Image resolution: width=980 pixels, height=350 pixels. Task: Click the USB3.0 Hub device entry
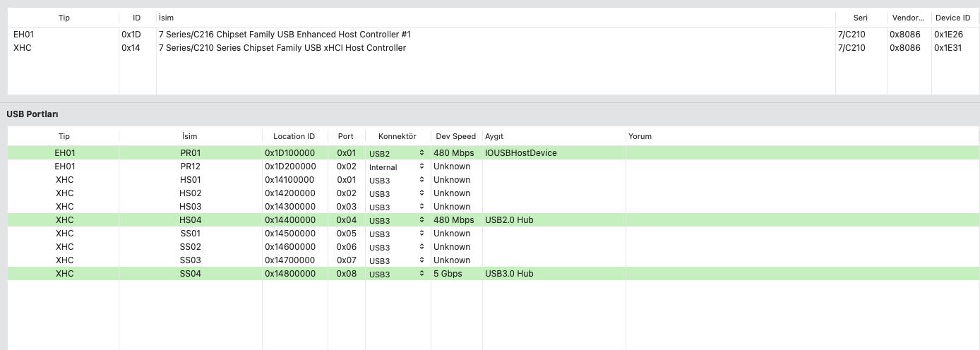click(x=509, y=274)
